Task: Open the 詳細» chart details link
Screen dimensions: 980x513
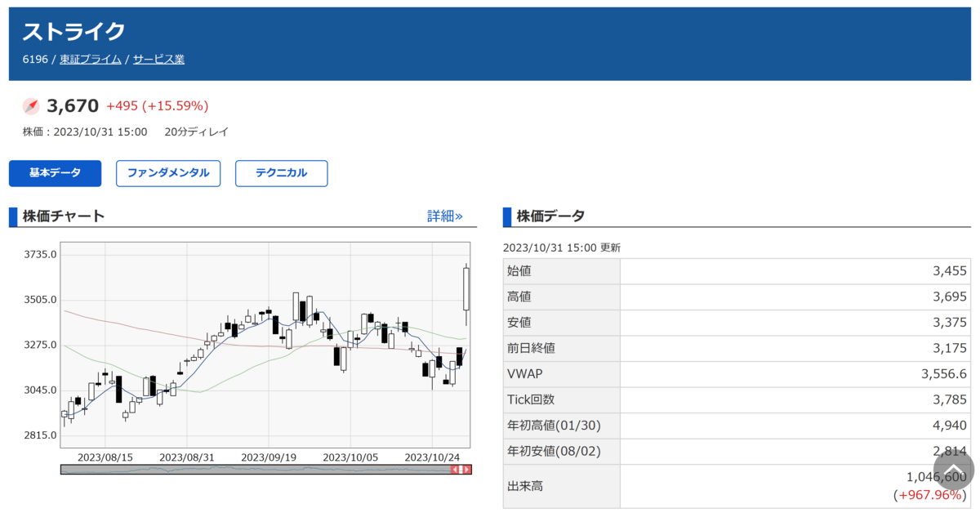Action: pyautogui.click(x=445, y=216)
